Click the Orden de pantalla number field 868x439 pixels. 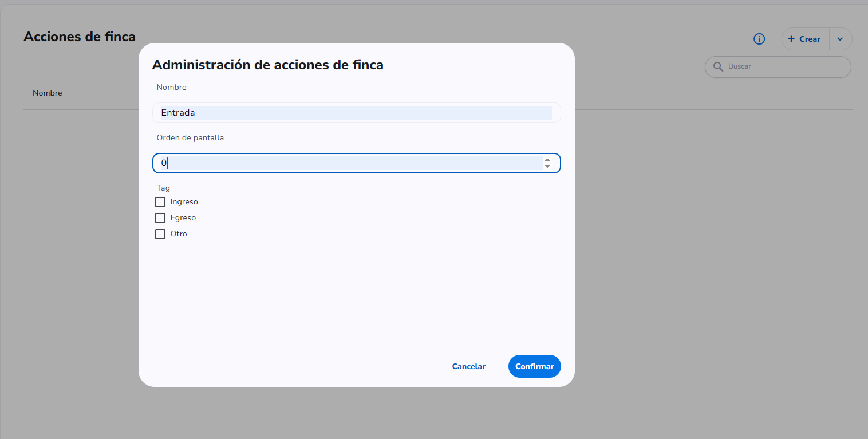point(356,163)
